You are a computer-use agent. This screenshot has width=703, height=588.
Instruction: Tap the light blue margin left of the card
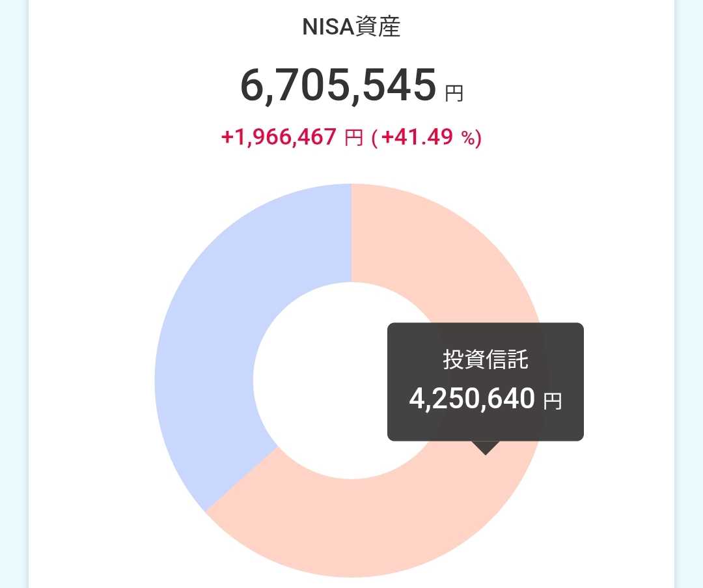[13, 293]
